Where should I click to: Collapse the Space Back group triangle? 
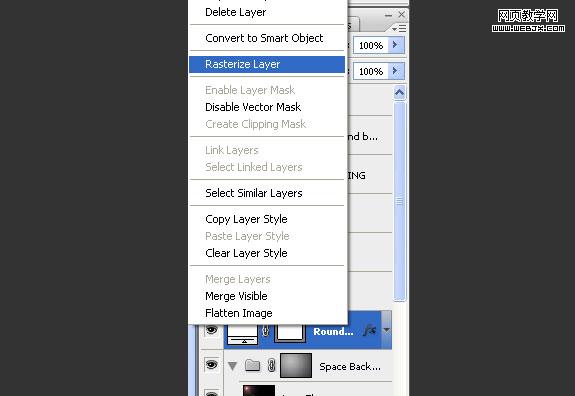pyautogui.click(x=232, y=366)
